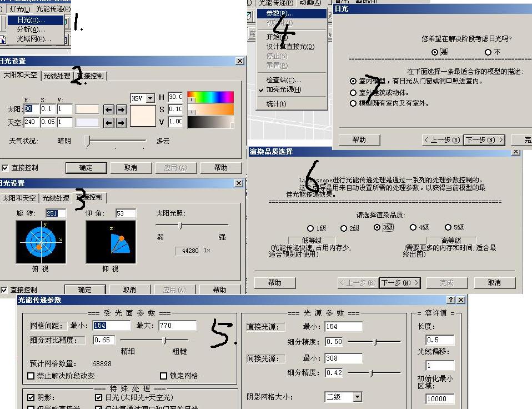This screenshot has width=532, height=409.
Task: Select the 不 radio button in 日光 wizard
Action: point(488,52)
